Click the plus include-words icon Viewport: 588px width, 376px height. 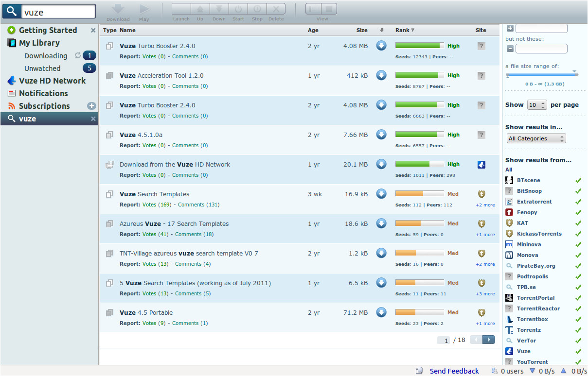tap(510, 28)
